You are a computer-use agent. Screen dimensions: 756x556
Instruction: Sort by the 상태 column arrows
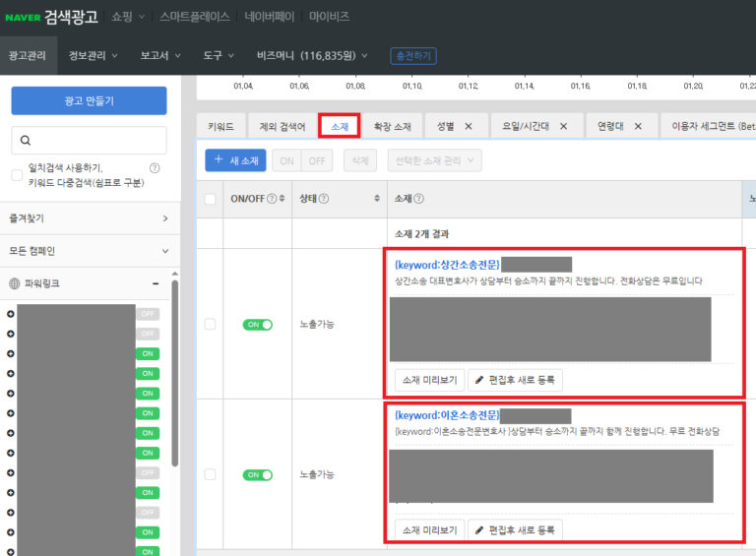click(x=377, y=199)
